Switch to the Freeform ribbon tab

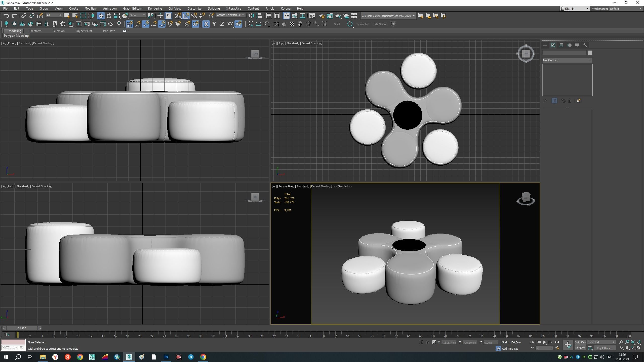point(35,31)
